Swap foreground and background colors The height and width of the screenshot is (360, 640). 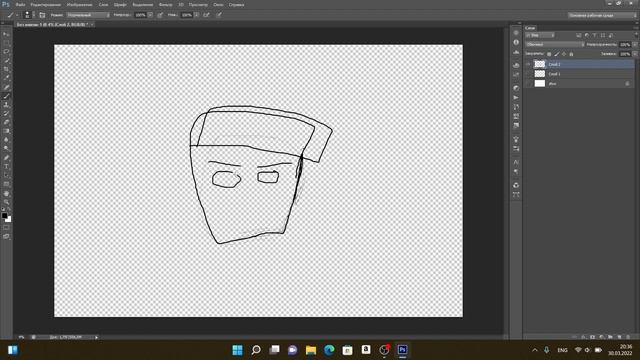(x=9, y=209)
